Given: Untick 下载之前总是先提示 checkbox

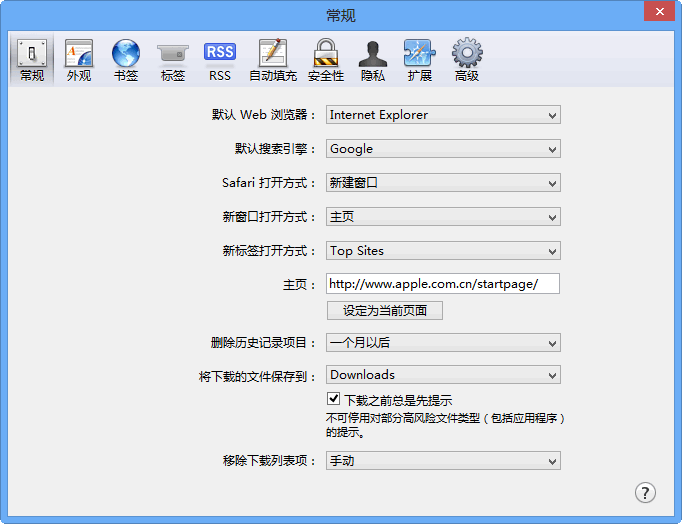Looking at the screenshot, I should pos(334,399).
